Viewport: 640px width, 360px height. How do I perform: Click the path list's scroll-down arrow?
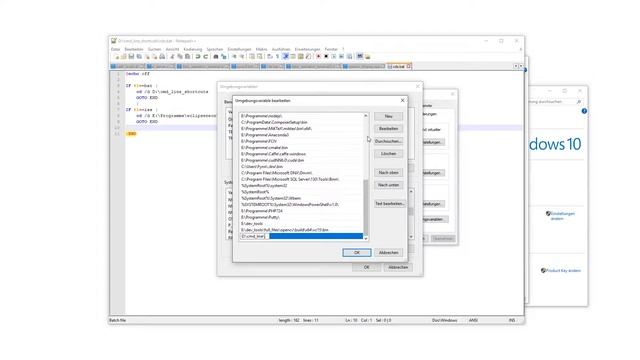coord(366,238)
